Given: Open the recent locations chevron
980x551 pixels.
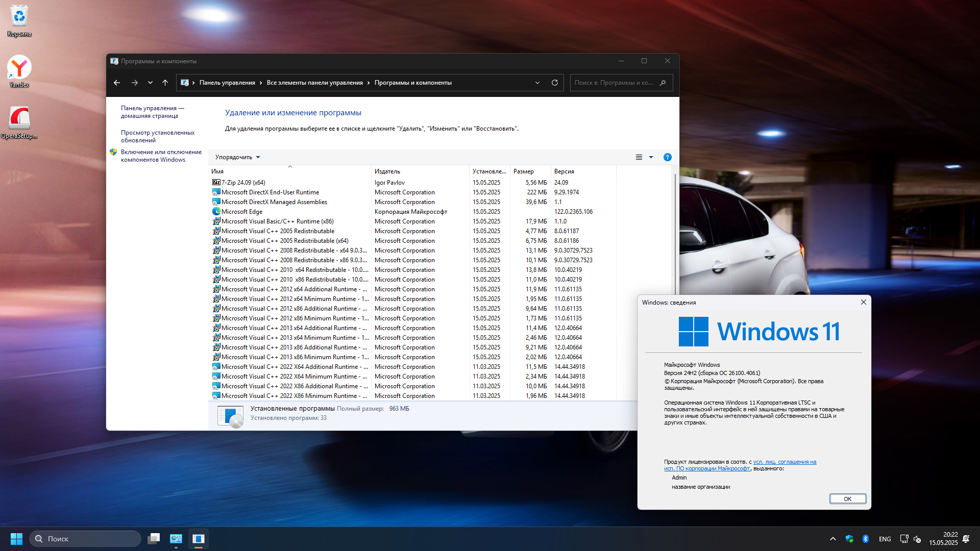Looking at the screenshot, I should (x=150, y=83).
